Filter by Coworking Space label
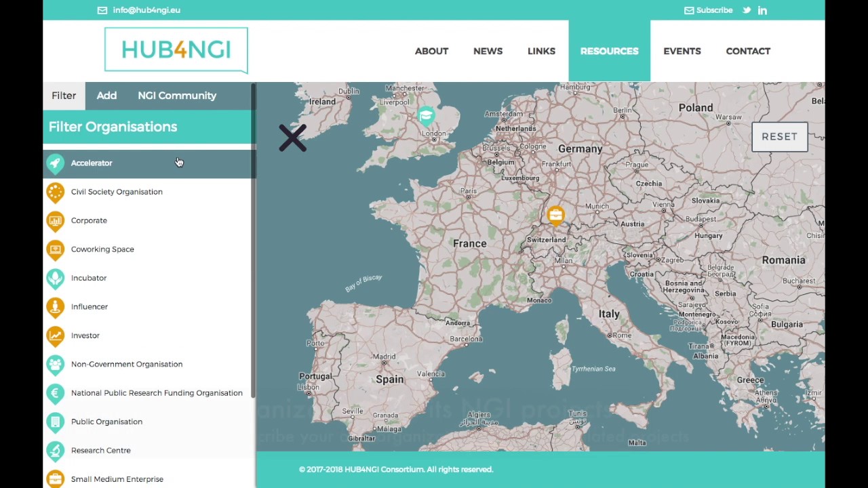This screenshot has width=868, height=488. [x=102, y=249]
